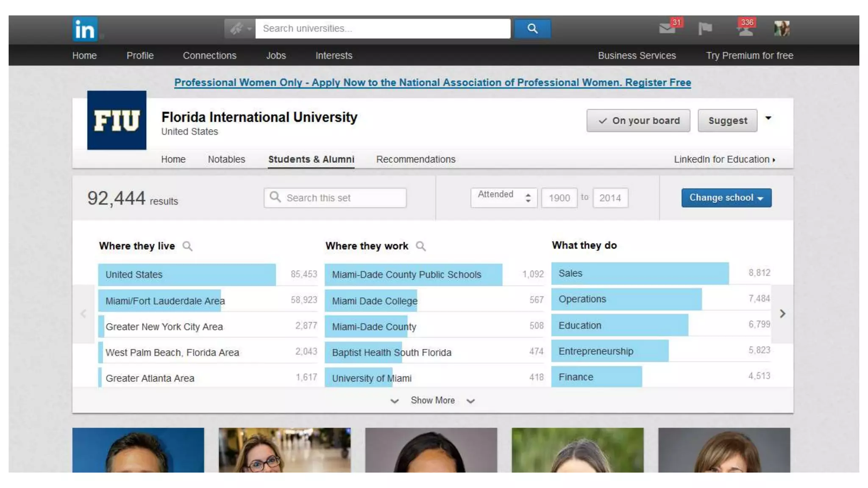Select United States filter bar

(x=187, y=274)
